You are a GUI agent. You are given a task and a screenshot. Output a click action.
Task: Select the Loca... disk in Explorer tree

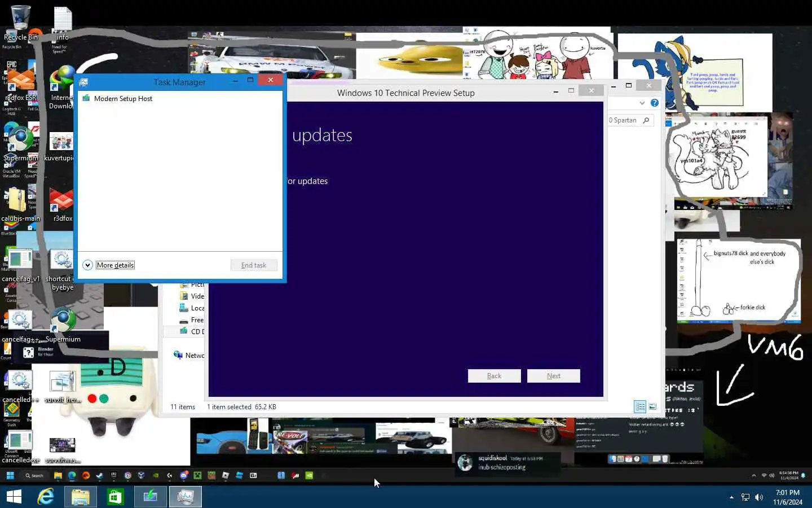coord(192,308)
